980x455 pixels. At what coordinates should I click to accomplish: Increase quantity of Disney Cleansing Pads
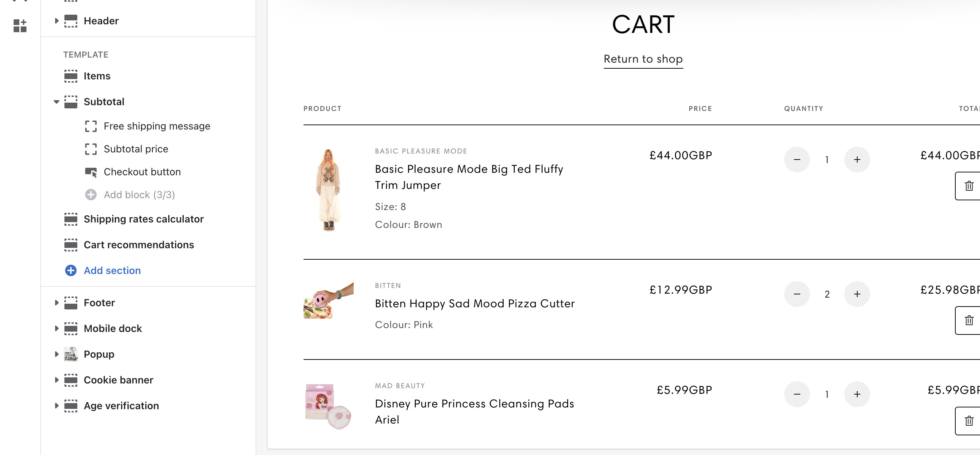pyautogui.click(x=857, y=394)
